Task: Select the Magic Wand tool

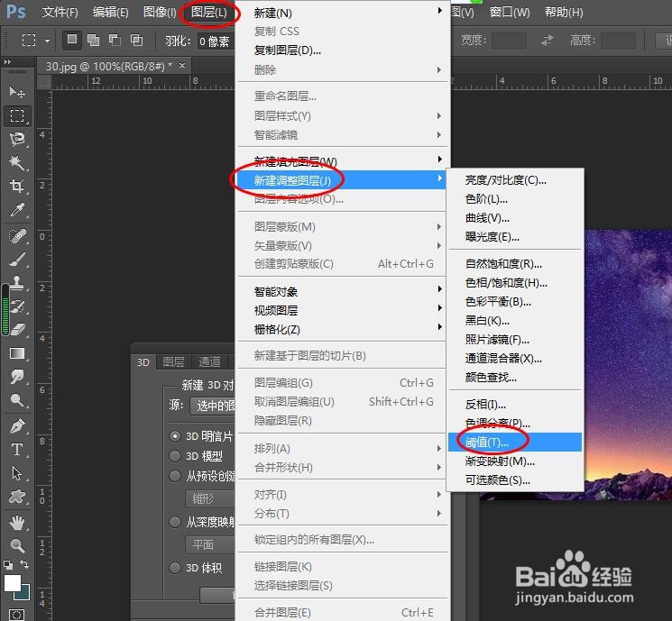Action: coord(17,162)
